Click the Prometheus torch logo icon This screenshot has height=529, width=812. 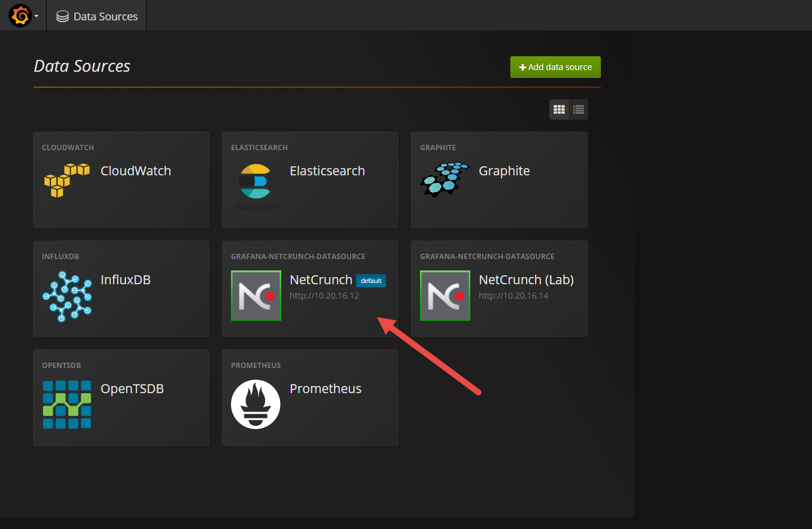click(256, 405)
